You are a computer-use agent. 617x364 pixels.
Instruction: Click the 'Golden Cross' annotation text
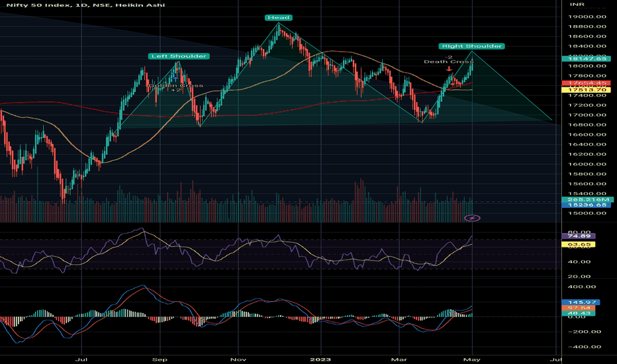click(x=176, y=85)
